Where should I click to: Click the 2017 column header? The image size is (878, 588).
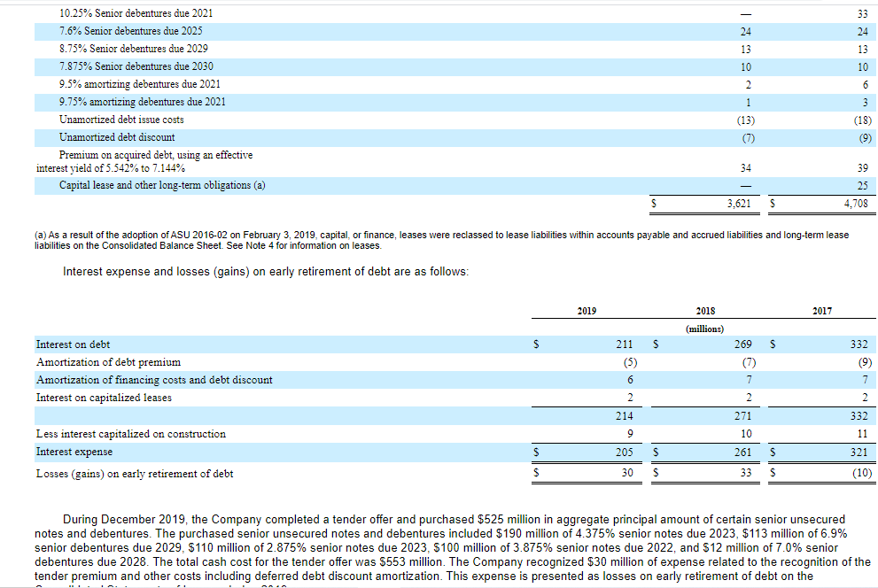point(822,311)
